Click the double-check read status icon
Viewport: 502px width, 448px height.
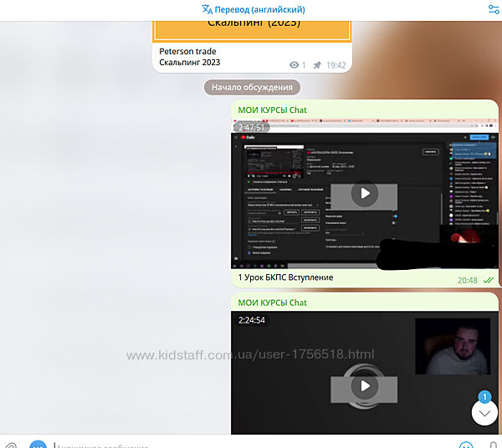click(488, 280)
